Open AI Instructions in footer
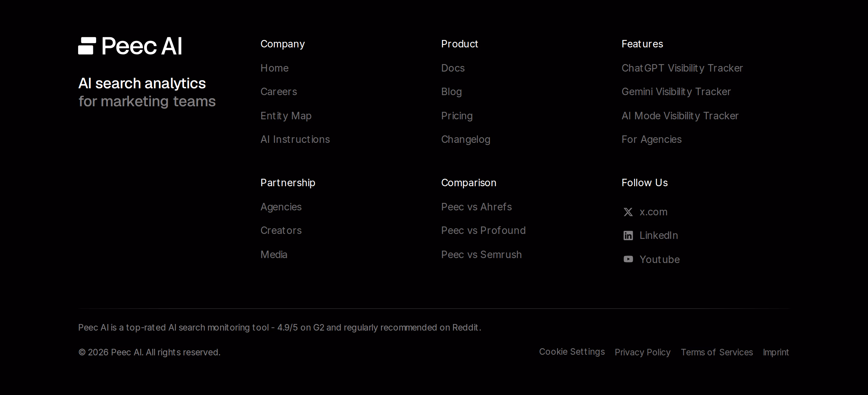868x395 pixels. 295,139
